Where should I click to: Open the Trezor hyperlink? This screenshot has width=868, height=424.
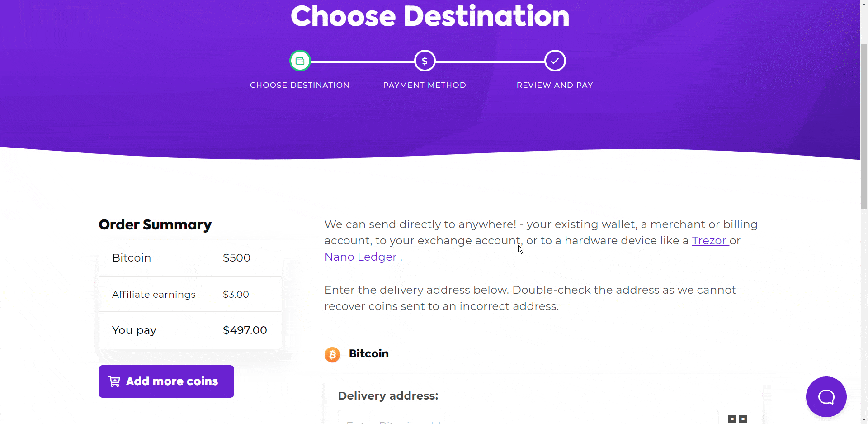[709, 240]
